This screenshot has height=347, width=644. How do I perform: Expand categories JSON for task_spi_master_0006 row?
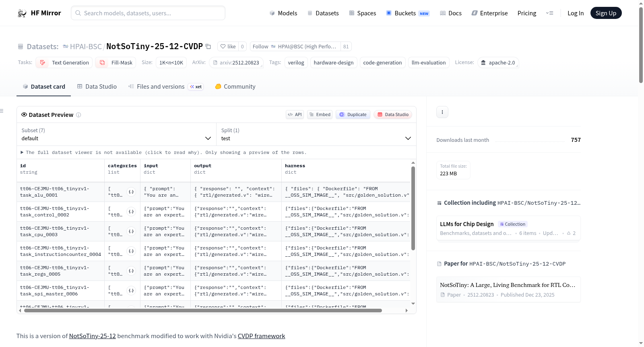pyautogui.click(x=131, y=291)
